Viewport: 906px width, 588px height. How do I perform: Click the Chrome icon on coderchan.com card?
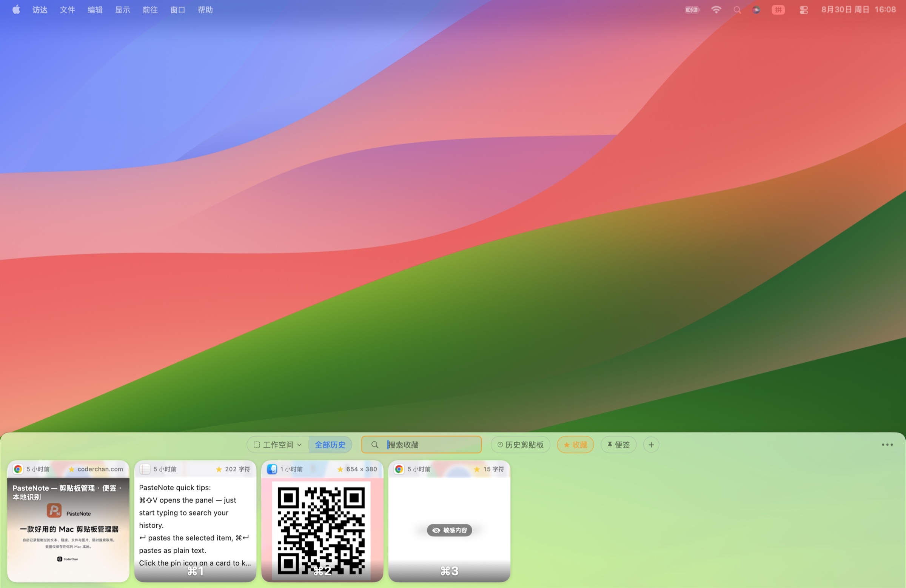[18, 469]
